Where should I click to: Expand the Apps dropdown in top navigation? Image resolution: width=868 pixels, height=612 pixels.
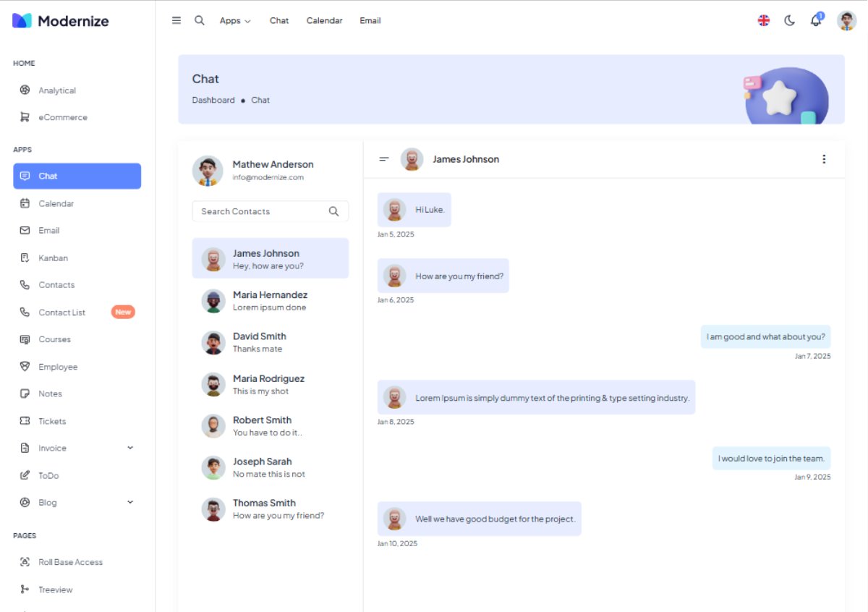(235, 21)
